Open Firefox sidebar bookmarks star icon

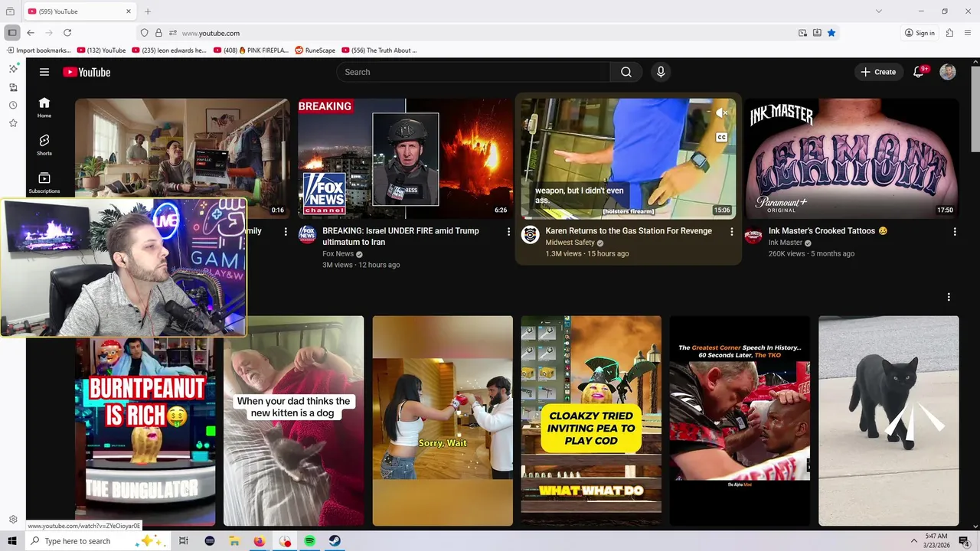13,123
